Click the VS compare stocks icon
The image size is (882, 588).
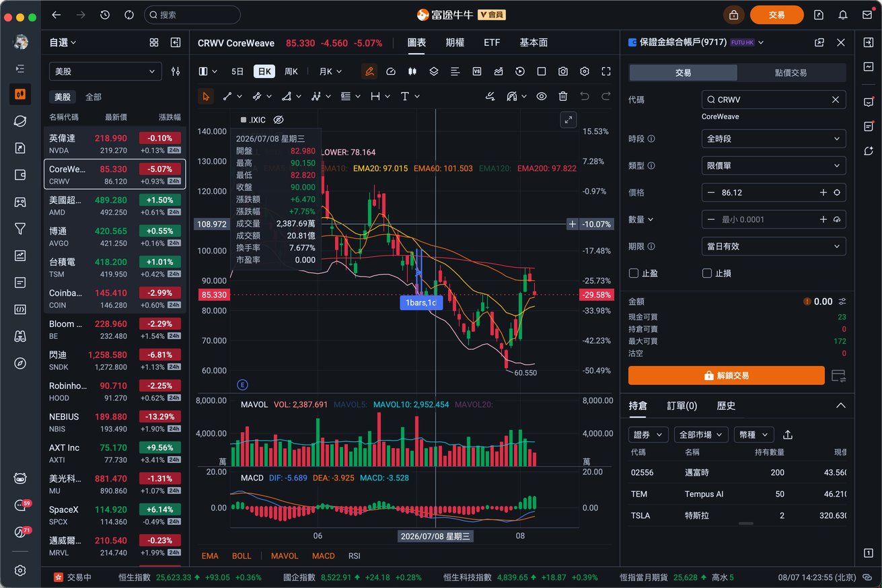tap(477, 71)
